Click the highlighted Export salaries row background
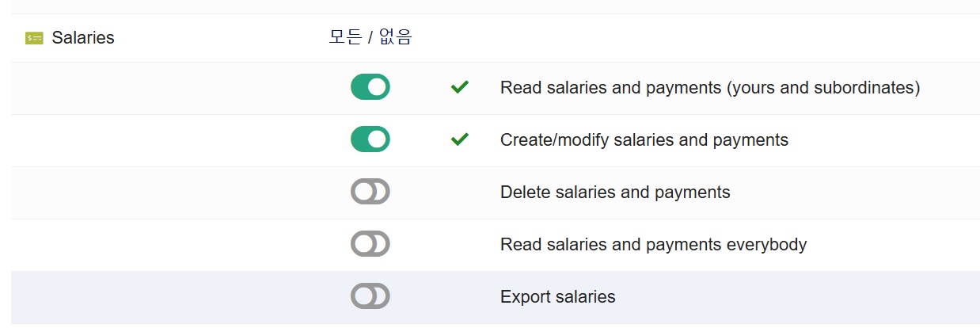This screenshot has width=980, height=328. click(792, 297)
